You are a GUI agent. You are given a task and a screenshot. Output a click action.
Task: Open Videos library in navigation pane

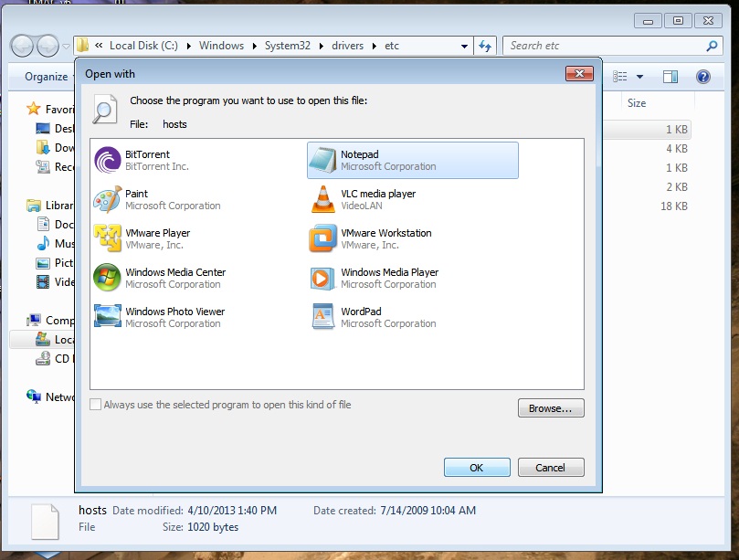pos(55,282)
